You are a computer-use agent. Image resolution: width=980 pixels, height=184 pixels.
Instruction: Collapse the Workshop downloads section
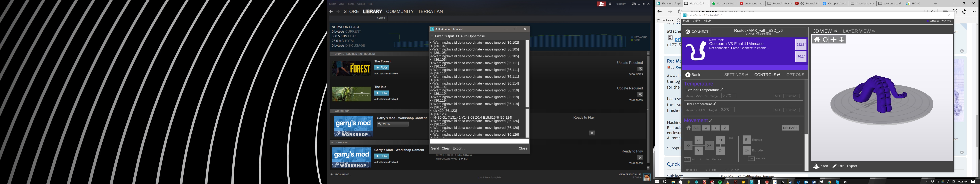point(332,111)
